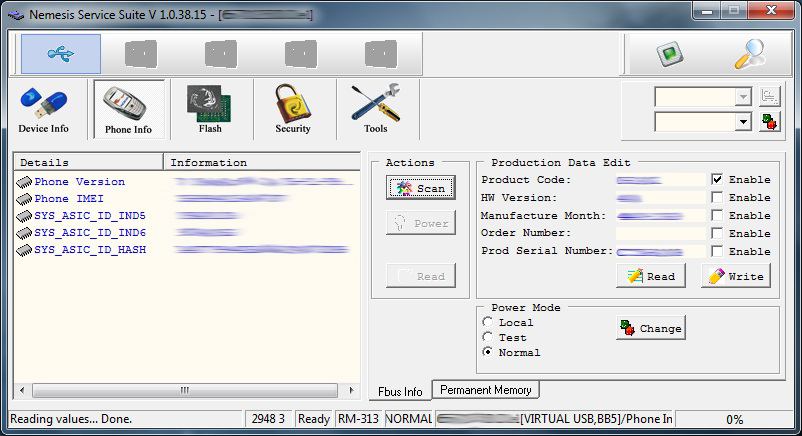Open the Phone Info section

(128, 110)
